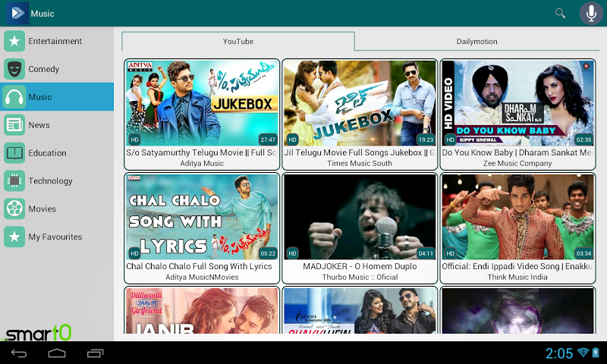Click HD badge on Endi Ippadi video
This screenshot has width=607, height=364.
click(450, 253)
